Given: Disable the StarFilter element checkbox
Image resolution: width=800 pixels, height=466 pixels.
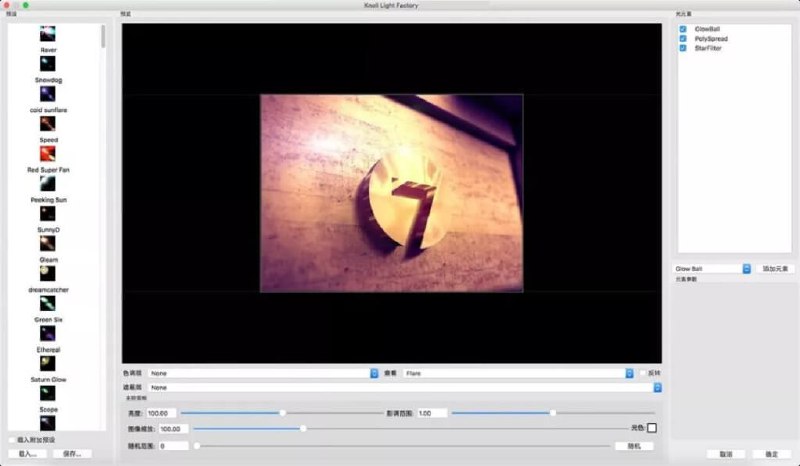Looking at the screenshot, I should [x=683, y=48].
